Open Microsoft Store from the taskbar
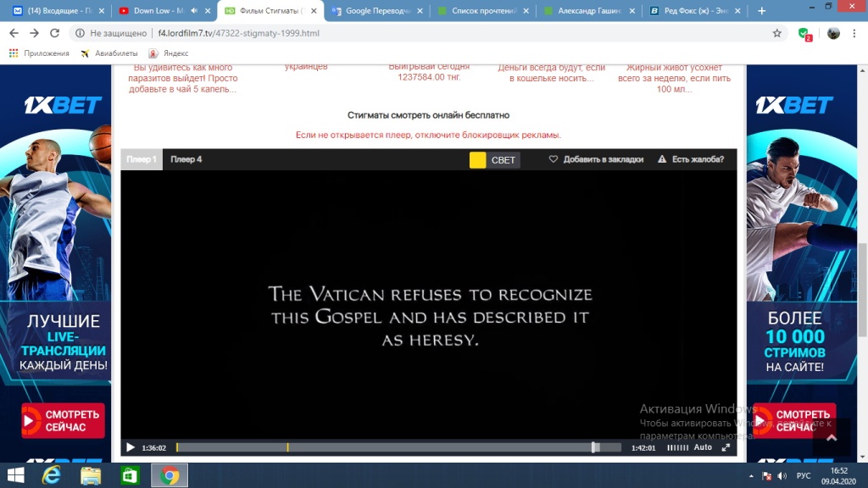 (x=130, y=475)
